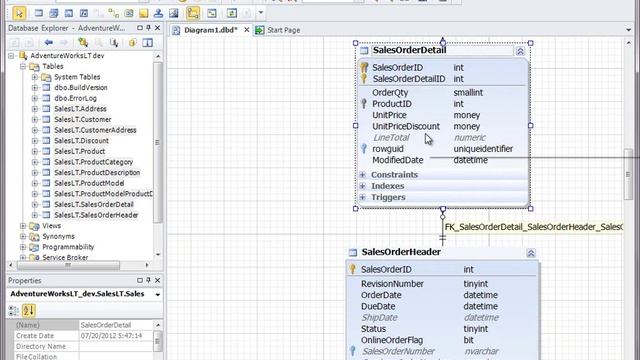640x360 pixels.
Task: Click the New Relation tool with connected boxes
Action: point(113,13)
